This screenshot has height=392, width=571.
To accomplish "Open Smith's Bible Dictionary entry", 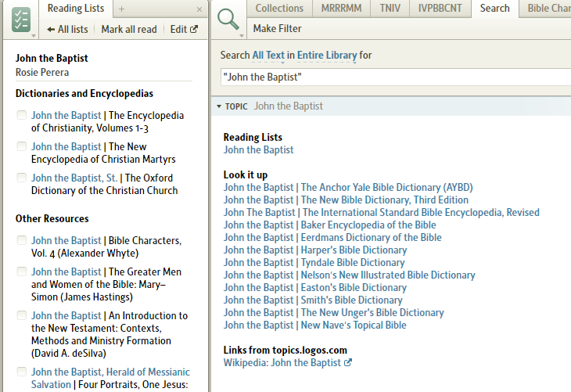I will tap(313, 300).
